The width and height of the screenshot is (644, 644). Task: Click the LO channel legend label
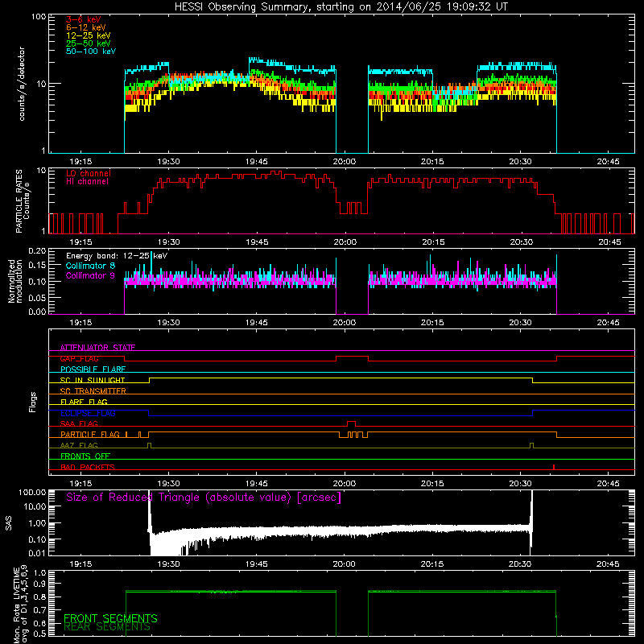point(89,173)
